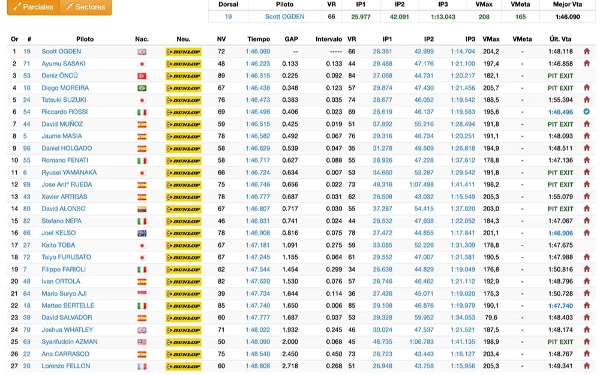Open rider Diogo MOREIRA link
600x375 pixels.
click(65, 88)
